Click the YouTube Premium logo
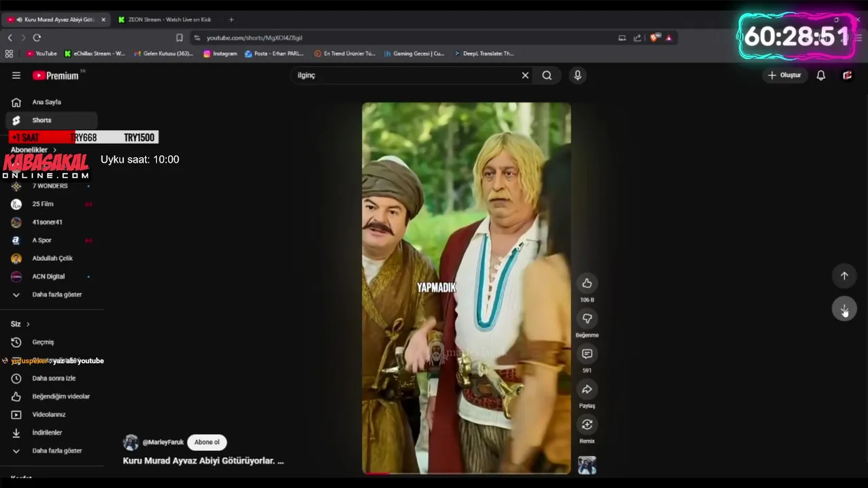This screenshot has width=868, height=488. 56,75
